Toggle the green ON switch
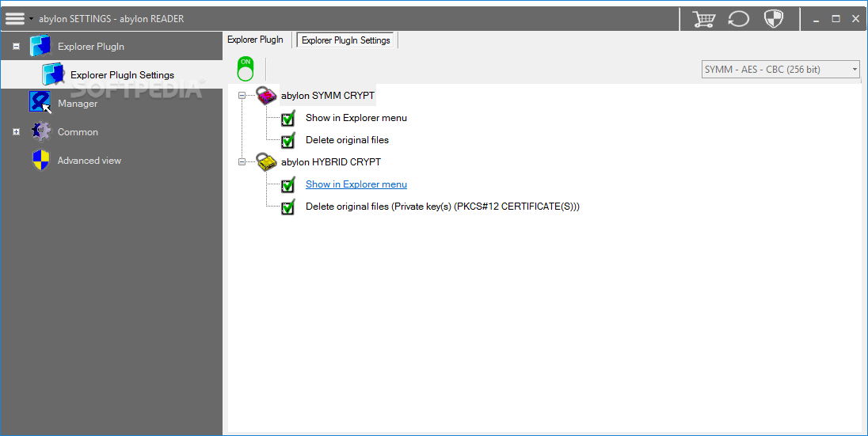Viewport: 868px width, 436px height. click(246, 69)
